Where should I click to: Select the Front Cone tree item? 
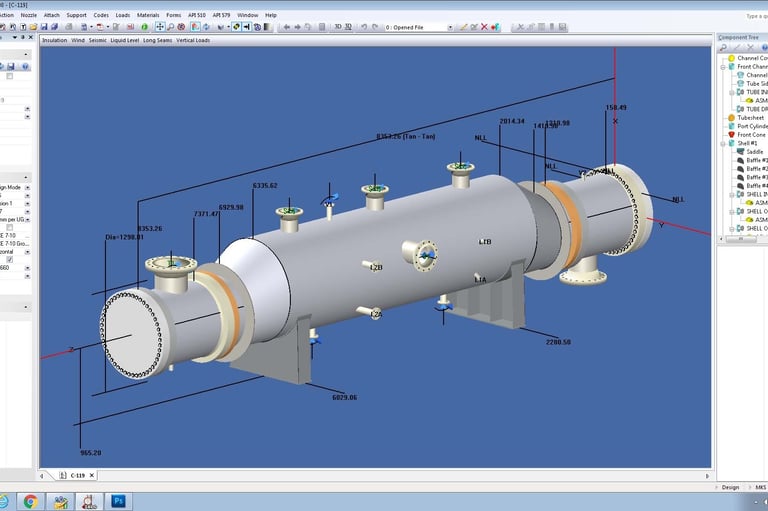tap(747, 135)
